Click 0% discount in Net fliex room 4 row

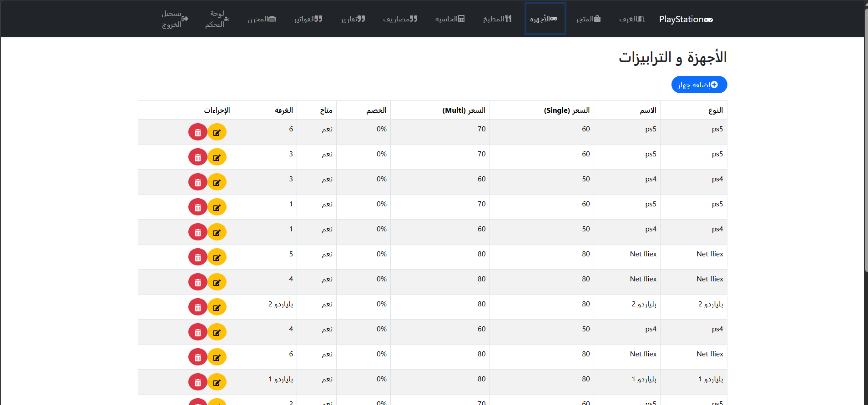click(382, 279)
